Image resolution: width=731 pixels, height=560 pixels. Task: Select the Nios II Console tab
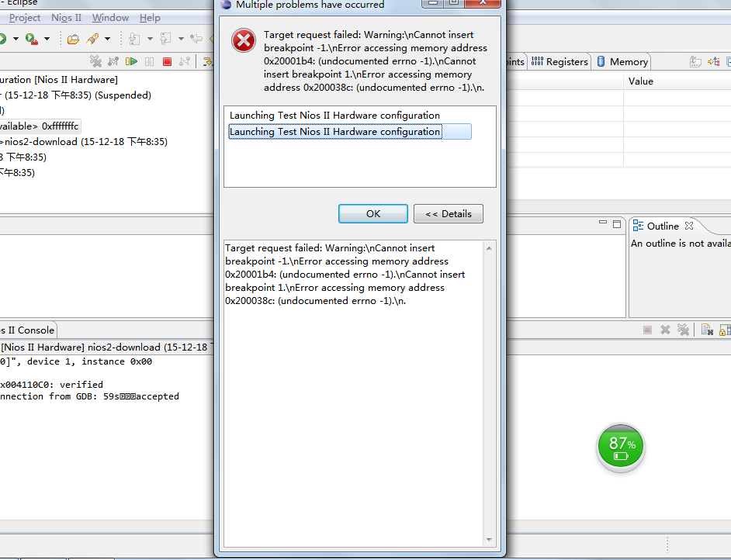(x=28, y=330)
